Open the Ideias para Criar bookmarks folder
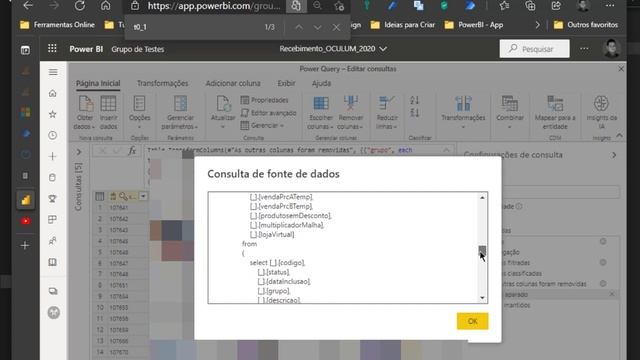Viewport: 640px width, 360px height. pos(403,25)
